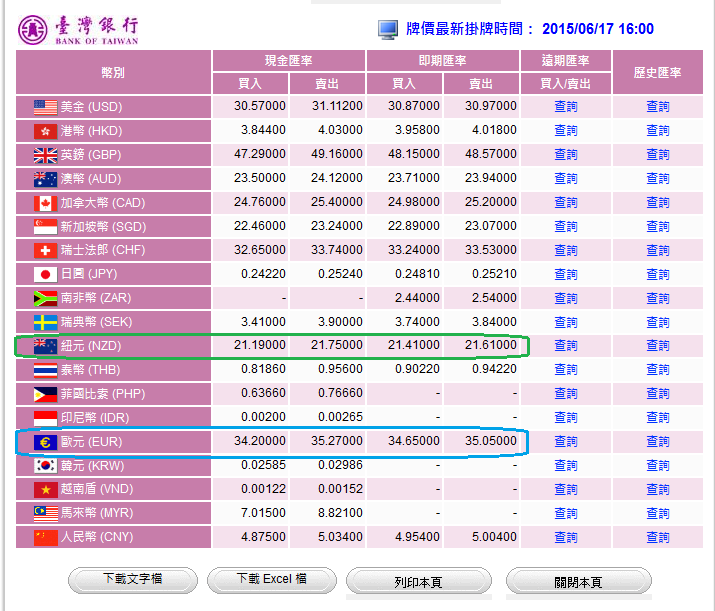Click the Philippine flag icon
Viewport: 715px width, 611px height.
click(x=45, y=394)
